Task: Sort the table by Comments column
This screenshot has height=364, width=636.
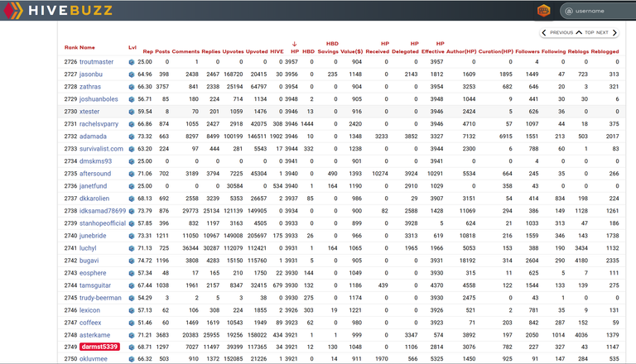Action: pyautogui.click(x=185, y=51)
